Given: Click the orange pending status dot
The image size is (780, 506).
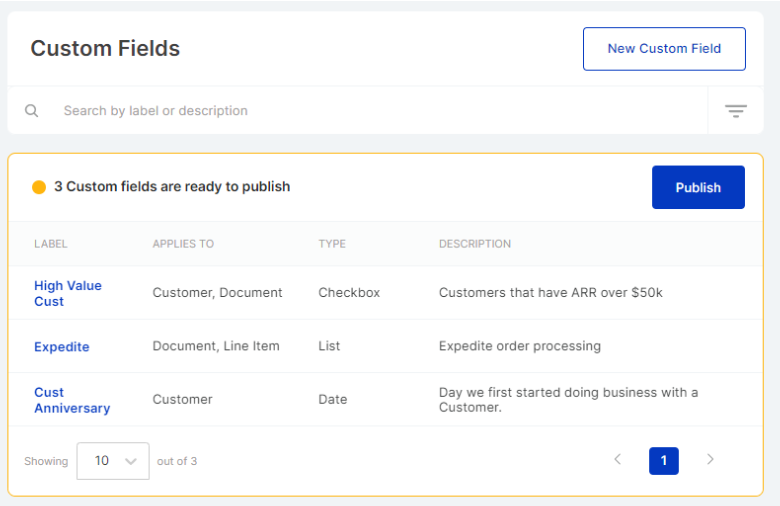Looking at the screenshot, I should pos(39,187).
